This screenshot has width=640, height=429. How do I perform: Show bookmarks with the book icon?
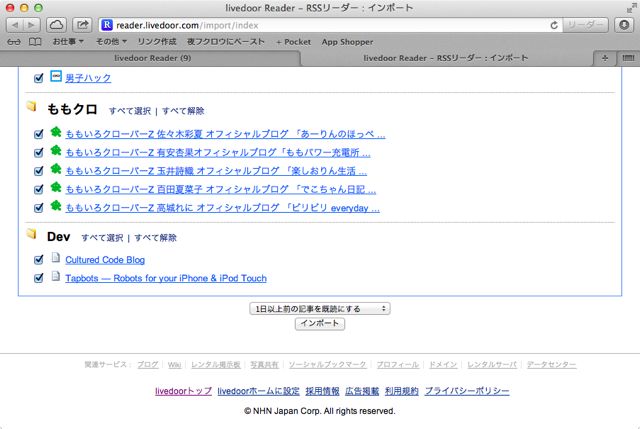tap(35, 42)
